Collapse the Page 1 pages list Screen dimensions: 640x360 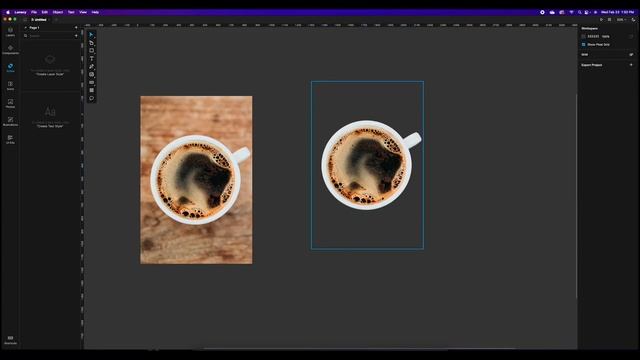26,28
